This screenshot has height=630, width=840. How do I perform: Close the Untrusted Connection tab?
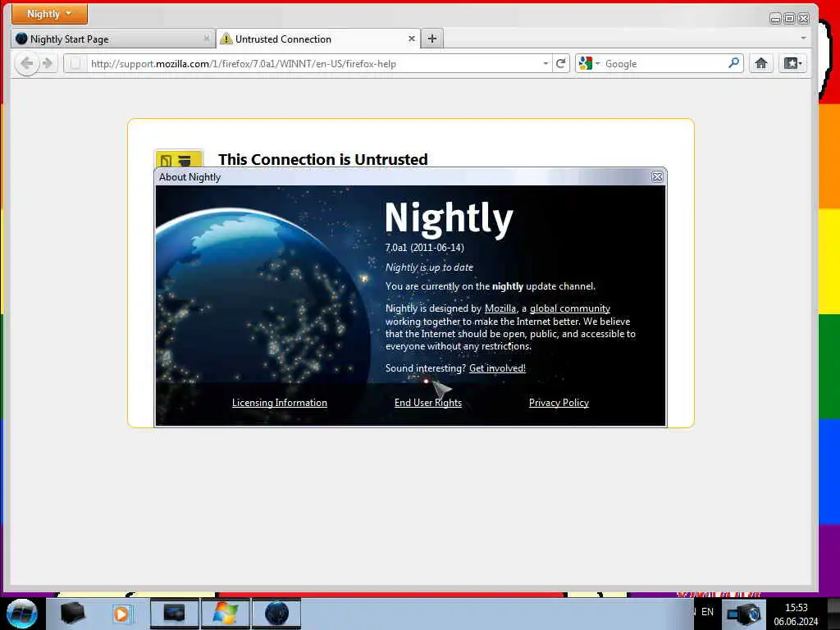412,39
